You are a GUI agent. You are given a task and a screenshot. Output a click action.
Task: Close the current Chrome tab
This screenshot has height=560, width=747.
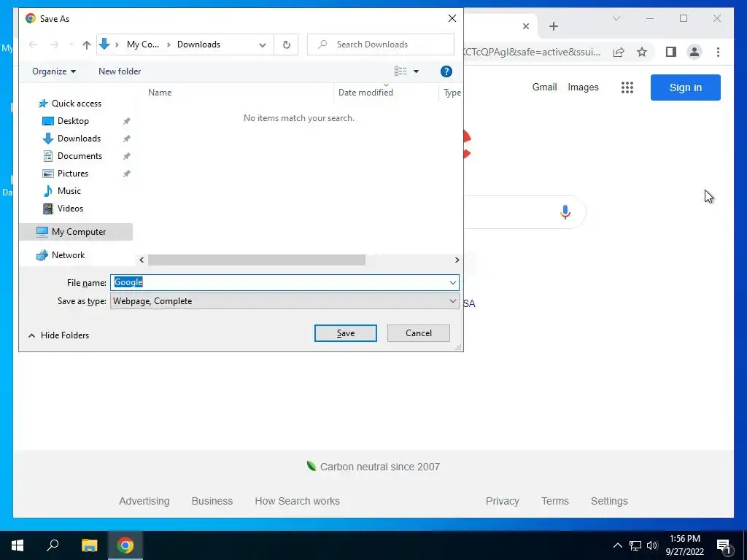point(525,26)
